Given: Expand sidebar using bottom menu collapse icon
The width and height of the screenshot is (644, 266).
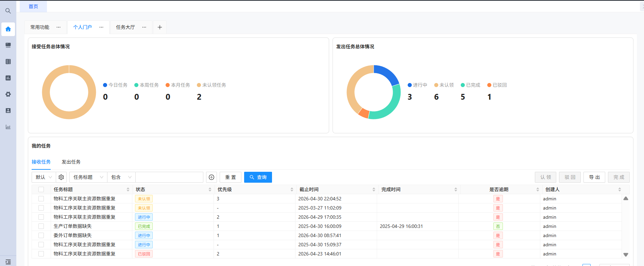Looking at the screenshot, I should [8, 262].
